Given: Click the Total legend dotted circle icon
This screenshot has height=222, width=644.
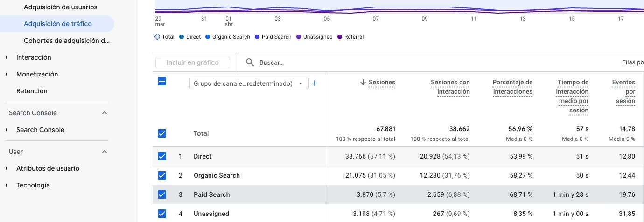Looking at the screenshot, I should tap(157, 37).
